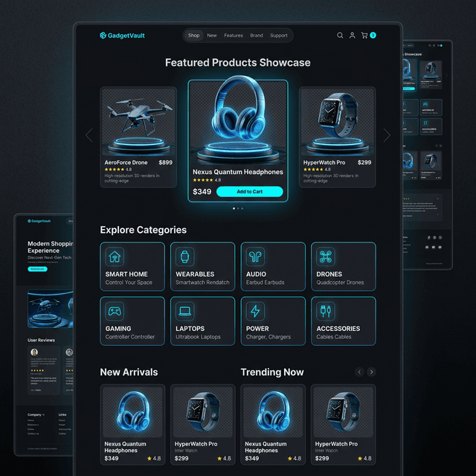
Task: Click the Explore Categories heading
Action: [144, 230]
